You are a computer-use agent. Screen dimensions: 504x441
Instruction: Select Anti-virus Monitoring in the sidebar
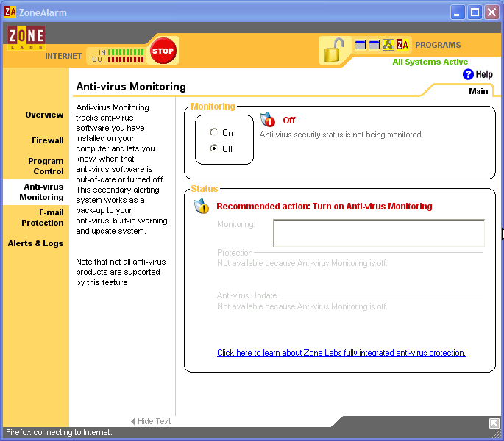(41, 192)
